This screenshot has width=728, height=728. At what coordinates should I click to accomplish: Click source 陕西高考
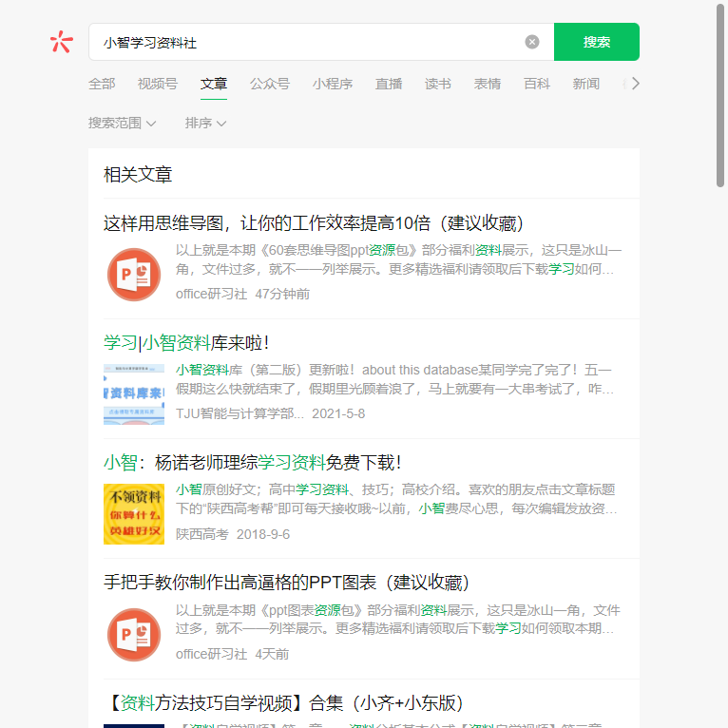(202, 534)
